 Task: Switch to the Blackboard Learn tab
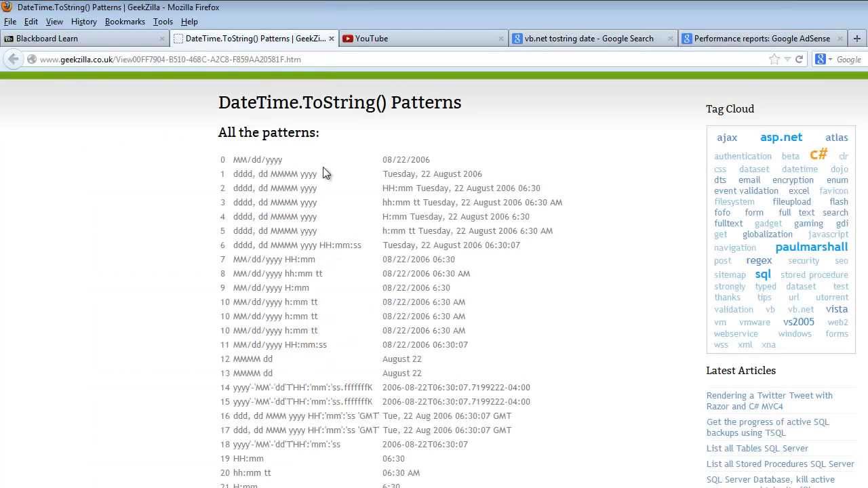pyautogui.click(x=84, y=39)
